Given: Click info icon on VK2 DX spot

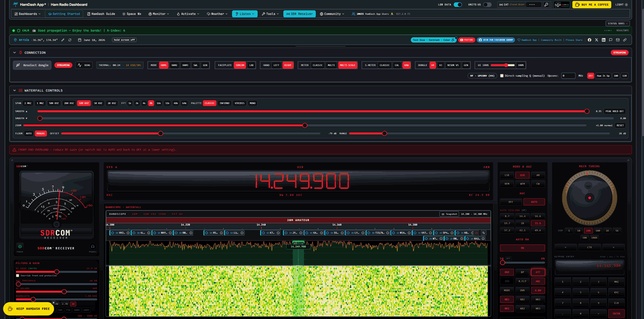Looking at the screenshot, I should coord(128,233).
